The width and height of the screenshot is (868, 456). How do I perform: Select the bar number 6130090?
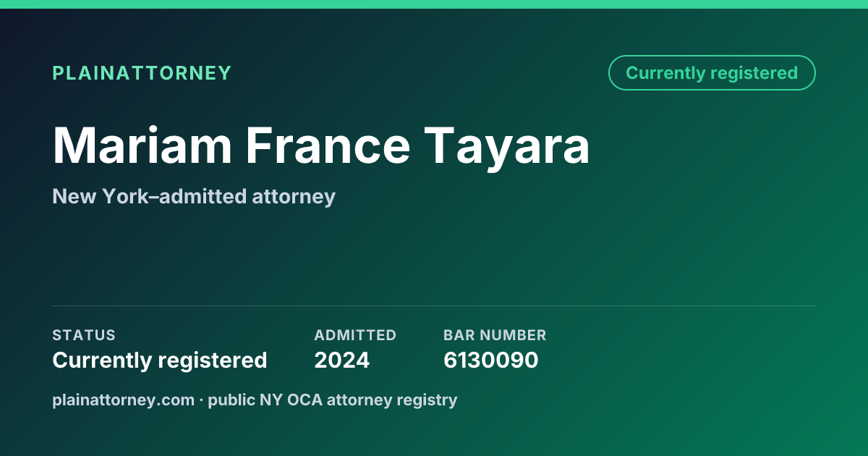(x=491, y=360)
